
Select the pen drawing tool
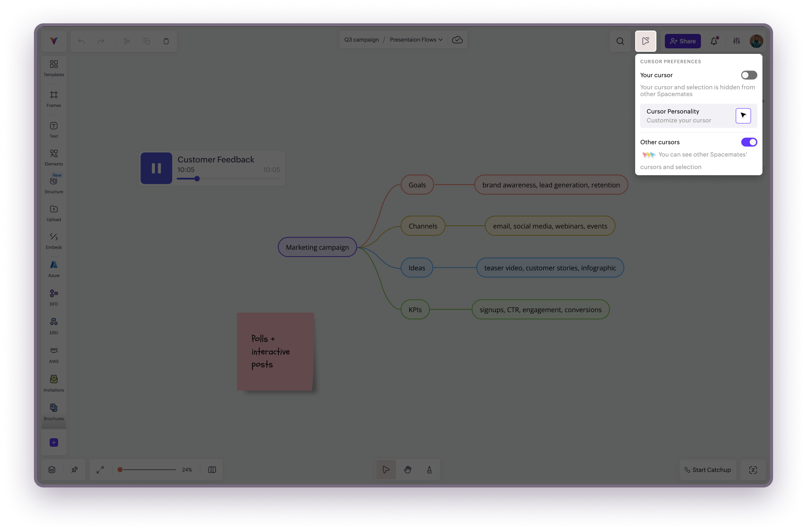click(429, 470)
